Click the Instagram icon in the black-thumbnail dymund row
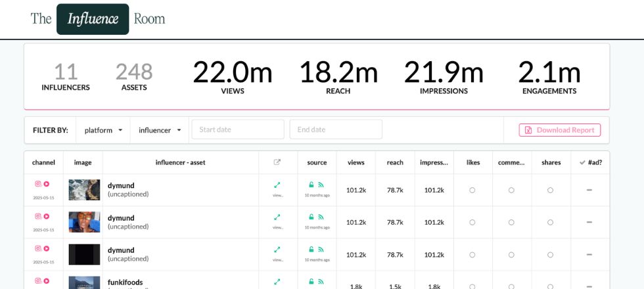The image size is (644, 289). [38, 248]
